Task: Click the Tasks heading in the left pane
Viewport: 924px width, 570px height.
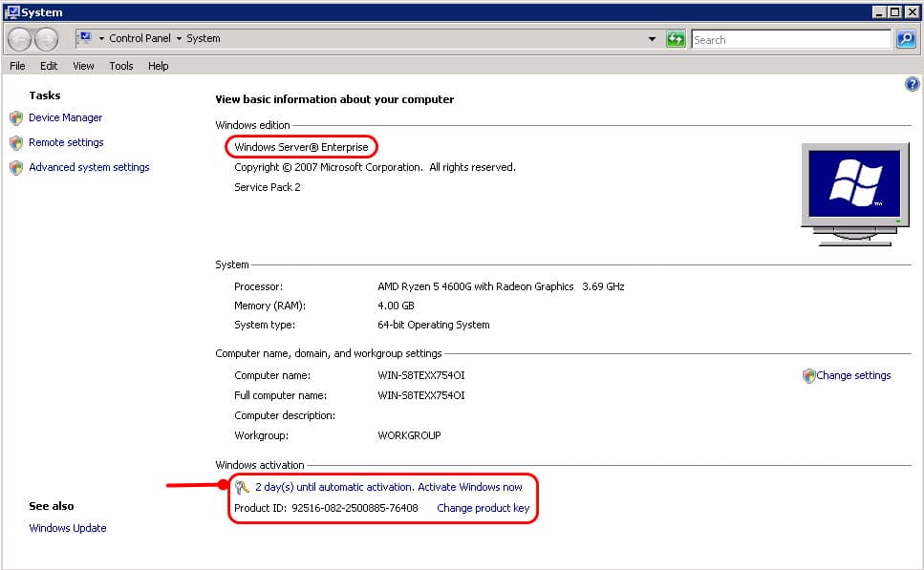Action: click(x=45, y=95)
